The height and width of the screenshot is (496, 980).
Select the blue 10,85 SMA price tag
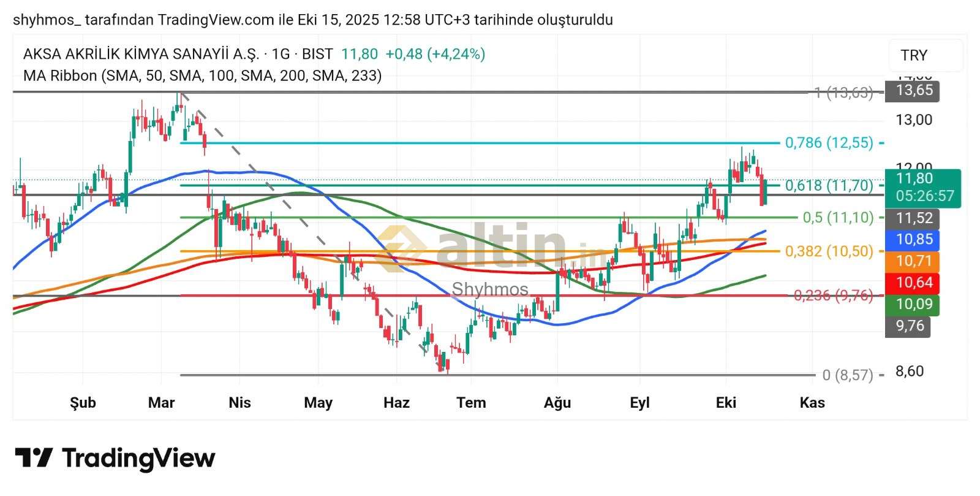pyautogui.click(x=914, y=239)
